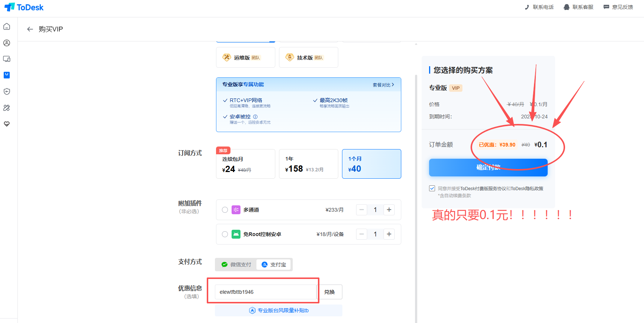Increase the 免Root控制安卓 quantity with plus

coord(389,234)
